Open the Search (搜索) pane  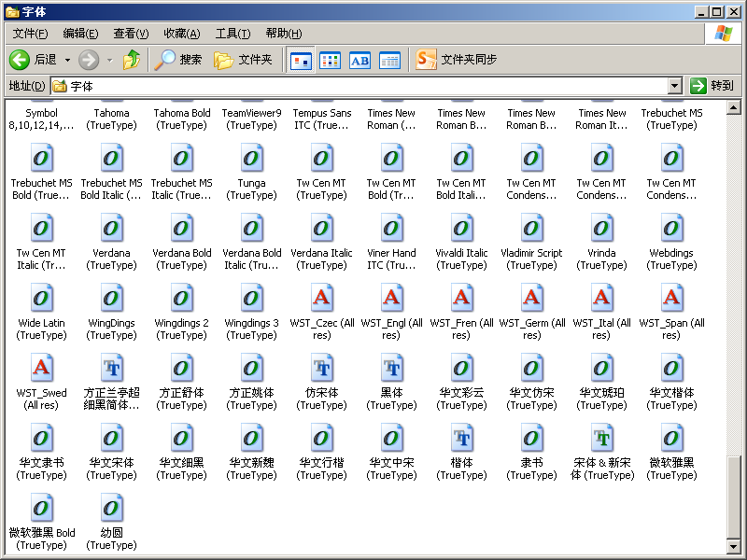coord(178,60)
